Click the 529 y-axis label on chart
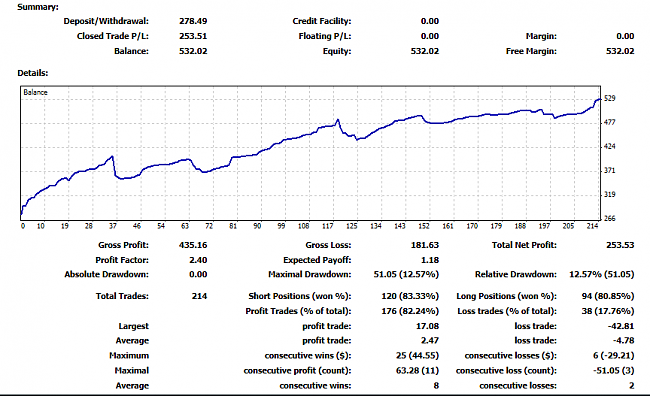Viewport: 650px width, 396px height. click(609, 98)
